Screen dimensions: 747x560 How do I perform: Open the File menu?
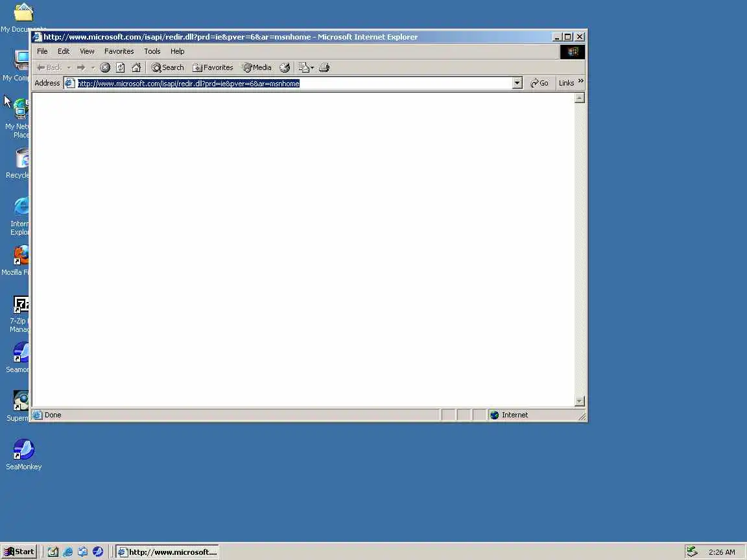42,51
